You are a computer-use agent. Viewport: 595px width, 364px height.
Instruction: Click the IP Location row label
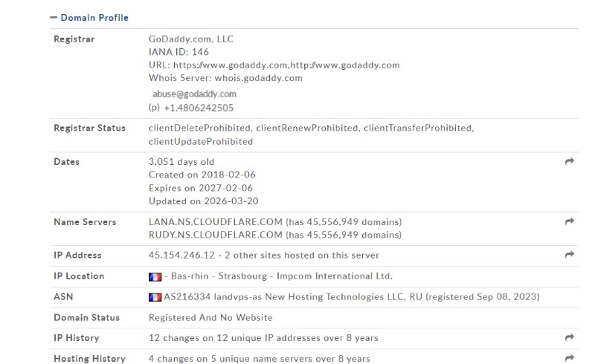79,276
